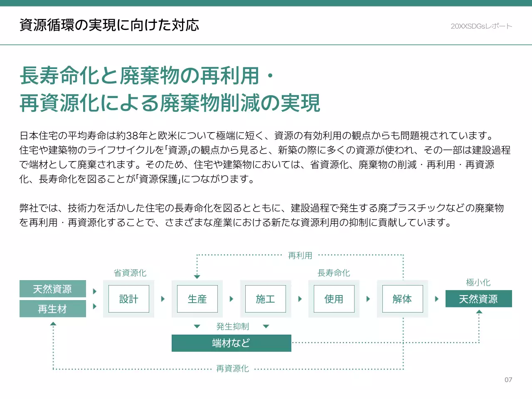
Task: Select the dark green 極小化 天然資源 block
Action: coord(479,298)
